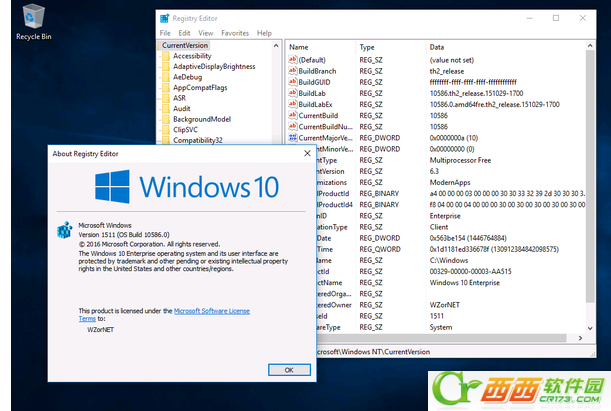Click the Audit folder icon
The height and width of the screenshot is (411, 611).
(x=166, y=109)
